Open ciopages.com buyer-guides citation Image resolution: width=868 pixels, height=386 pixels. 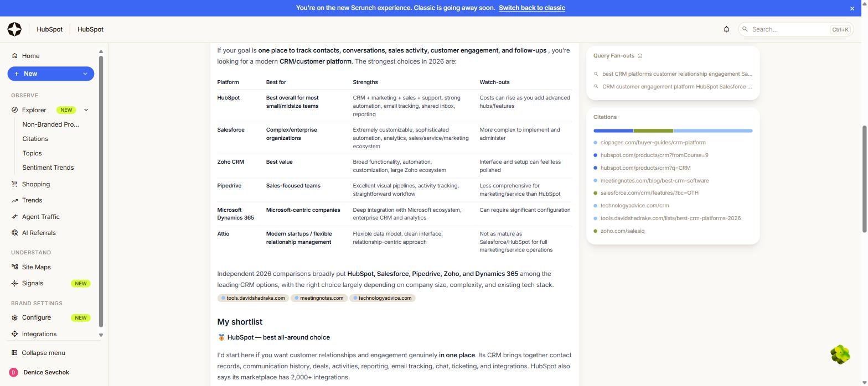[x=653, y=143]
